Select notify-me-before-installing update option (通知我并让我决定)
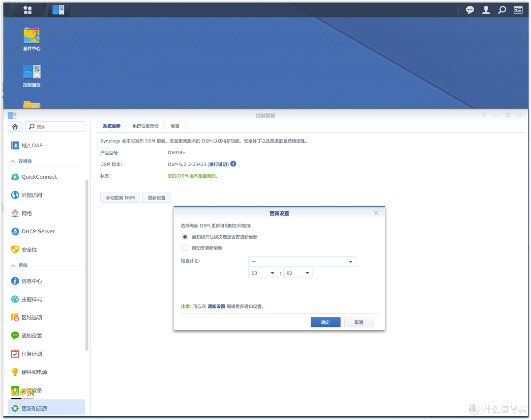Viewport: 531px width, 420px height. [185, 237]
